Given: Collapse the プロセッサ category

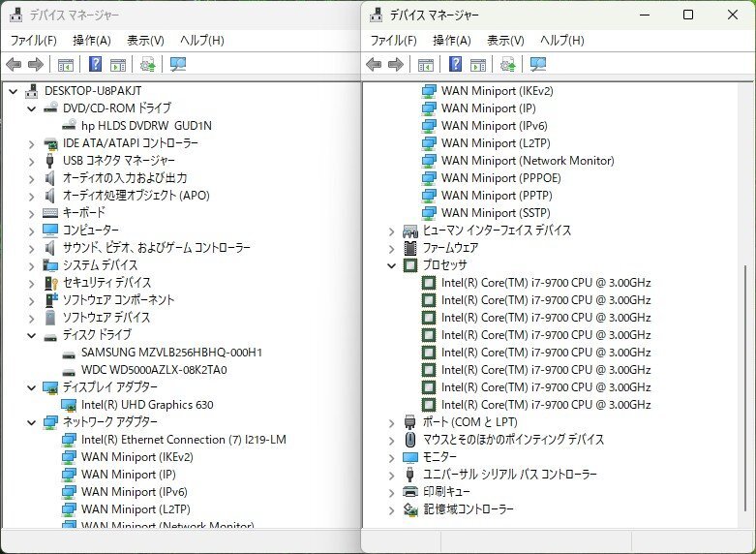Looking at the screenshot, I should (391, 265).
